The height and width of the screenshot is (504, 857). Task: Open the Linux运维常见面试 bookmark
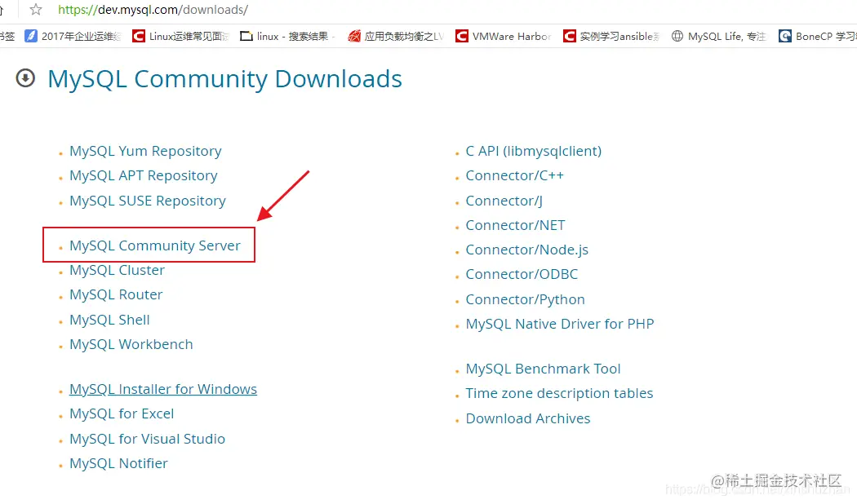(x=181, y=36)
